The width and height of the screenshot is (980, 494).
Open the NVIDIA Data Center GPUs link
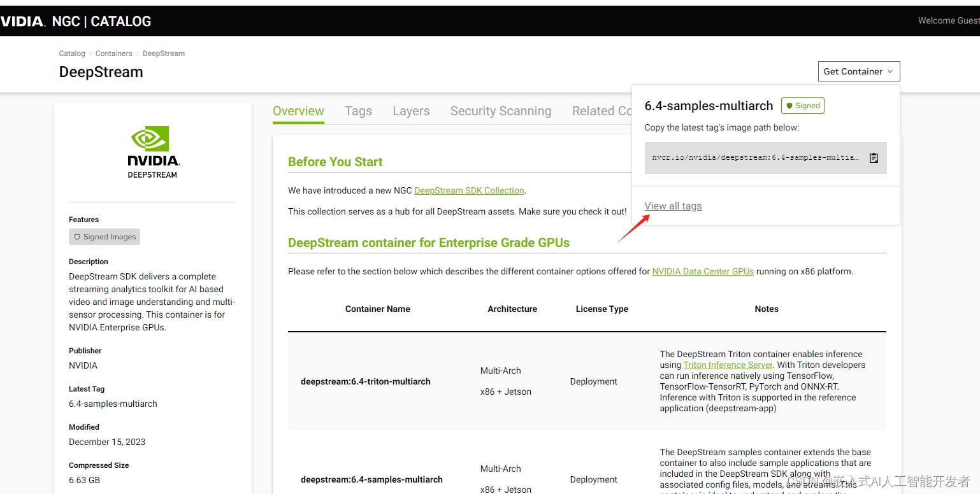702,271
